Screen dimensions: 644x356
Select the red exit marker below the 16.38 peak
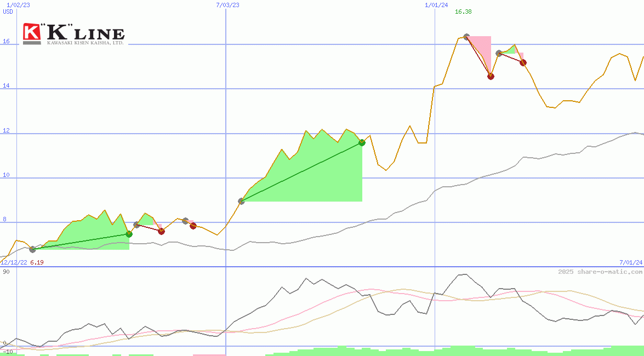[x=491, y=76]
